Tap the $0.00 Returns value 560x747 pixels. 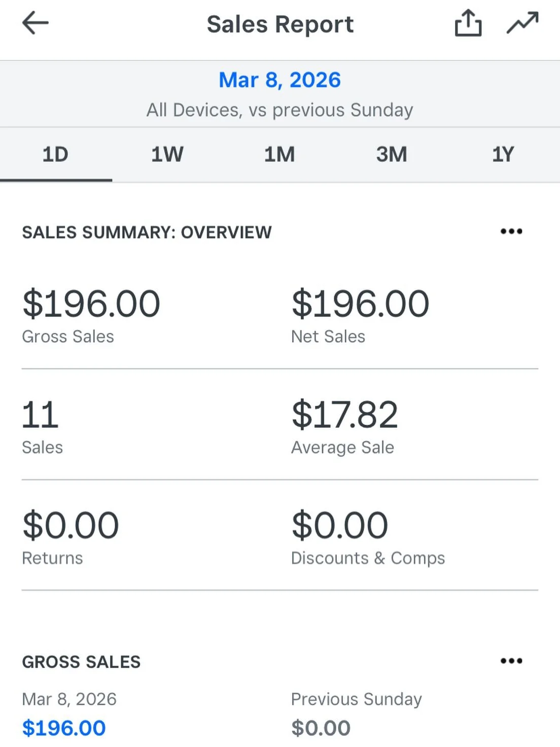pyautogui.click(x=71, y=525)
